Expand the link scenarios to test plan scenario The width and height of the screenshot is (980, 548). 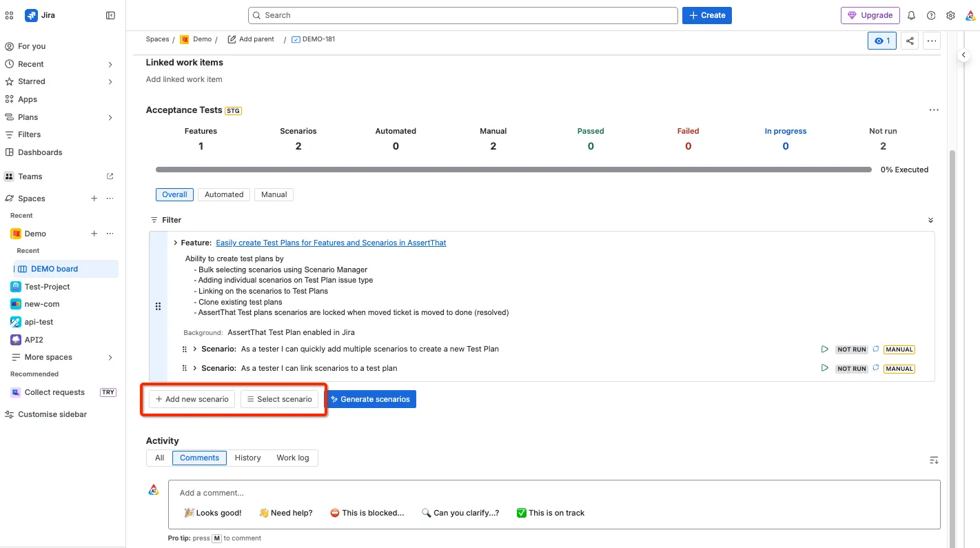tap(195, 368)
